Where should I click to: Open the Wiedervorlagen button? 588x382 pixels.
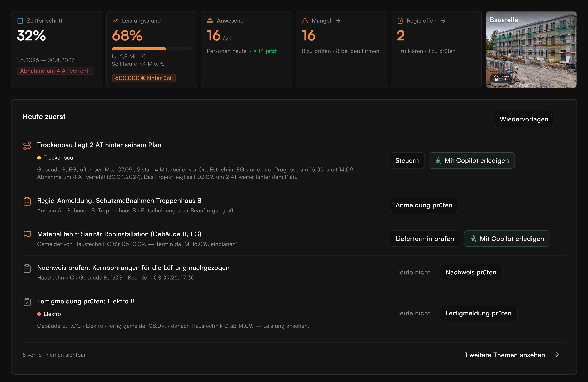tap(524, 119)
